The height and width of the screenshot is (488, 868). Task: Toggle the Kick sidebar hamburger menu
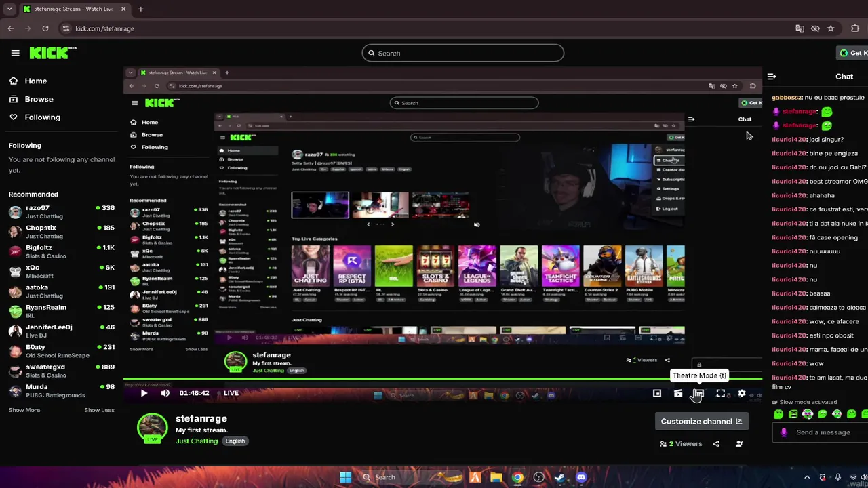click(x=15, y=53)
